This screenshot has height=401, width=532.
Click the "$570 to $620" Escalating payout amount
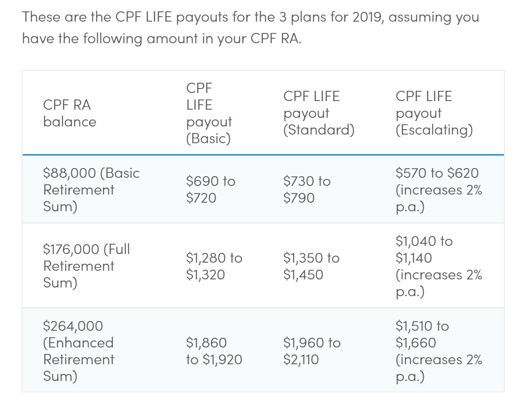pos(437,173)
